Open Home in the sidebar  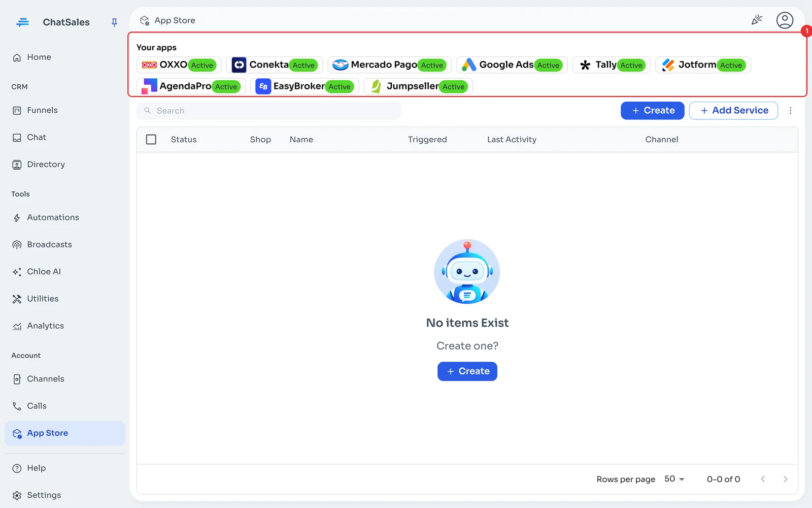(x=64, y=57)
